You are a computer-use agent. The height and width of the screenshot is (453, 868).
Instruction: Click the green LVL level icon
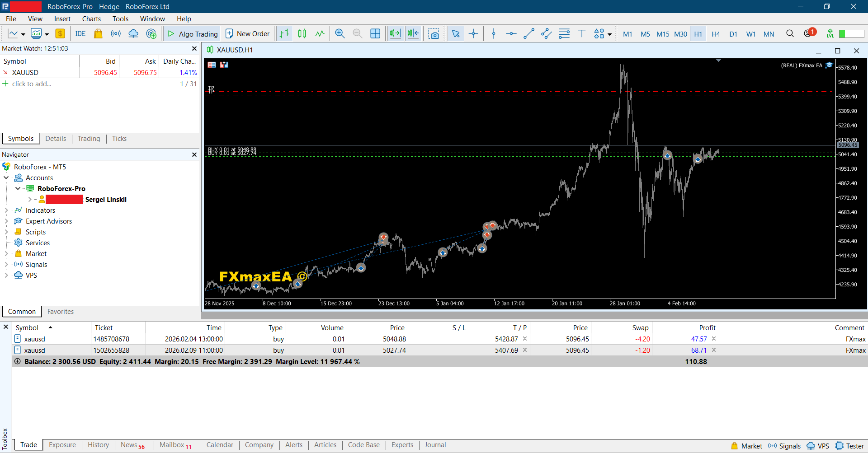(830, 33)
